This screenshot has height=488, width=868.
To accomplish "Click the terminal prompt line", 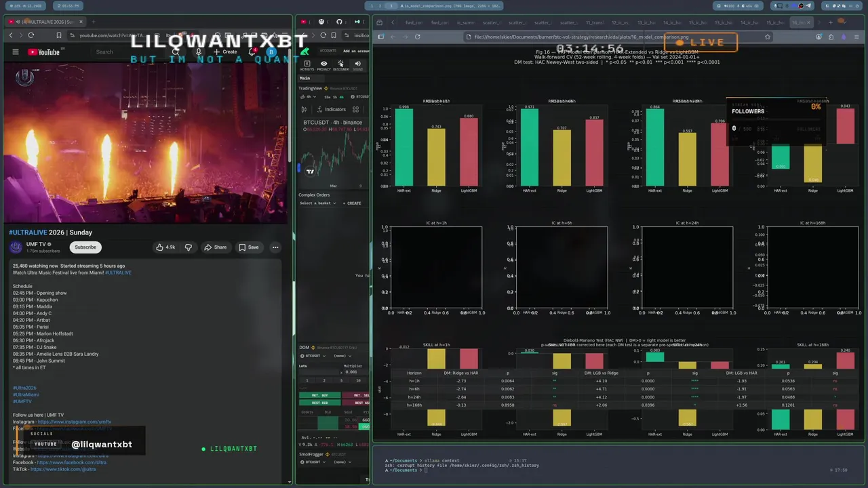I will (x=407, y=470).
